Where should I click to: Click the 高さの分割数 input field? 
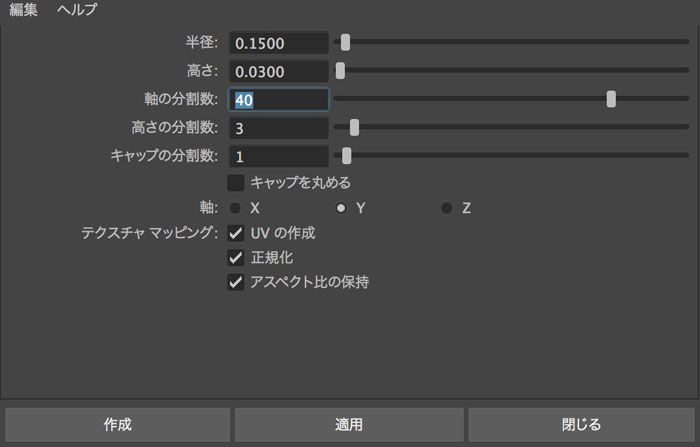279,128
